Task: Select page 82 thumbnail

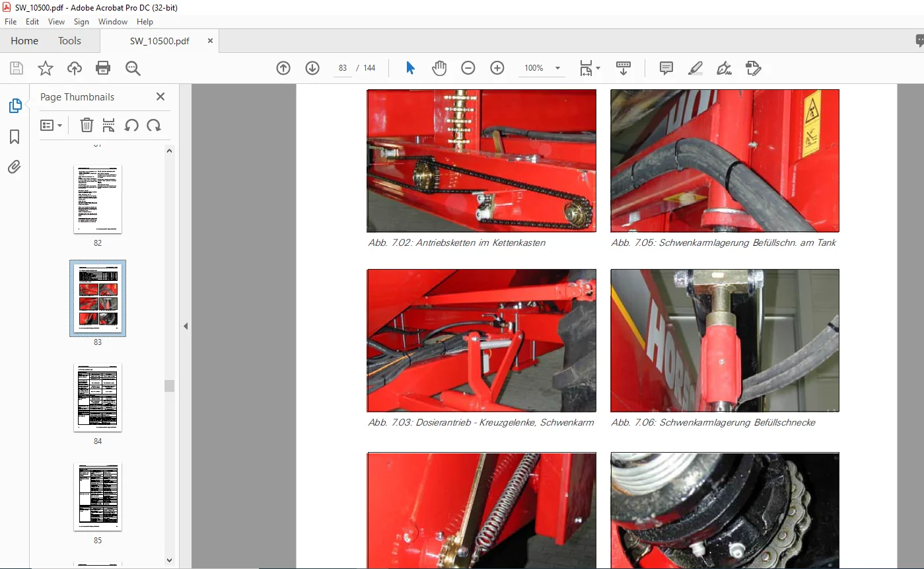Action: tap(98, 199)
